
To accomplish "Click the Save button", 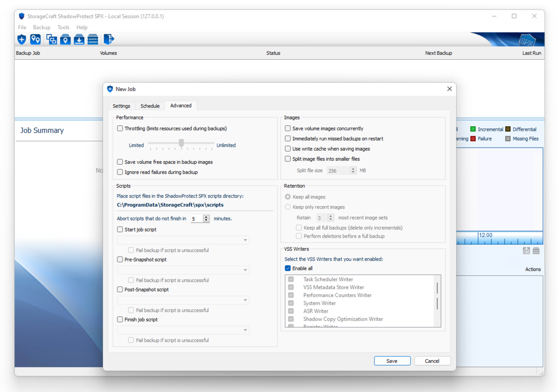I will click(x=392, y=361).
